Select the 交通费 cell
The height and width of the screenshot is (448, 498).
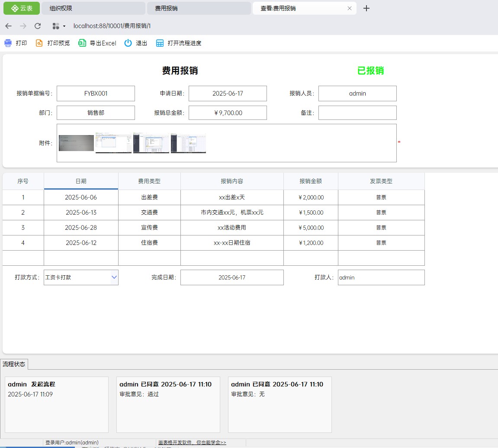coord(149,213)
